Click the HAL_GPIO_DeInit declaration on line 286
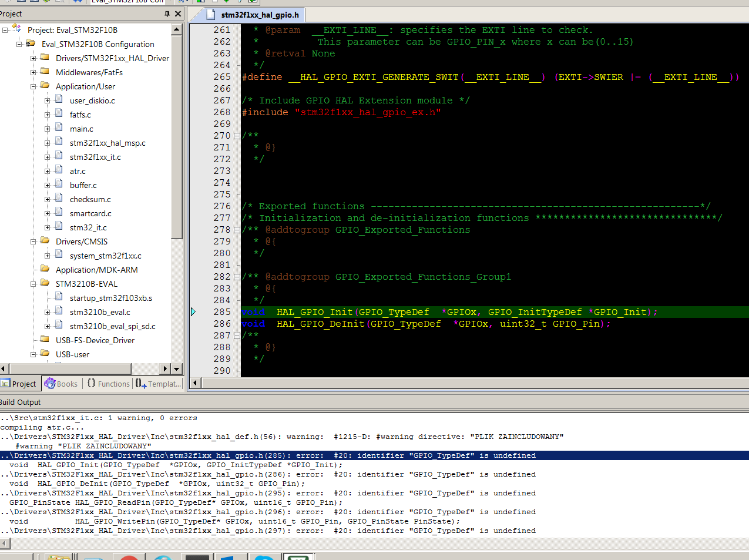Image resolution: width=749 pixels, height=560 pixels. 426,324
